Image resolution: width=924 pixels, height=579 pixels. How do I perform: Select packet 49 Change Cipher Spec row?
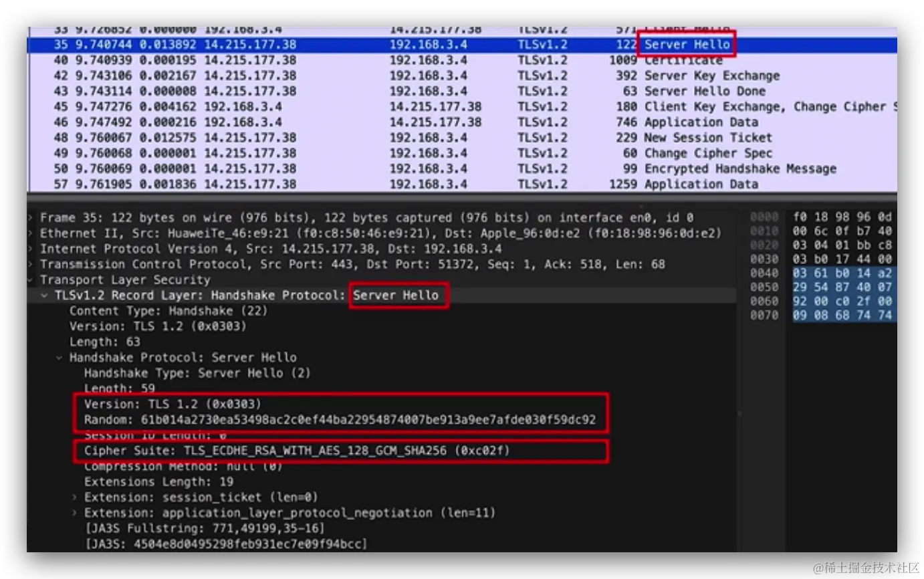point(462,152)
